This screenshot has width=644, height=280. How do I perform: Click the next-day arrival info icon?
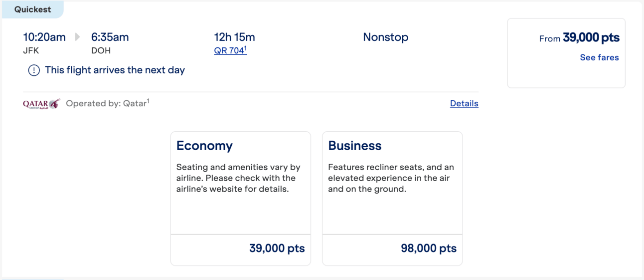click(x=34, y=70)
